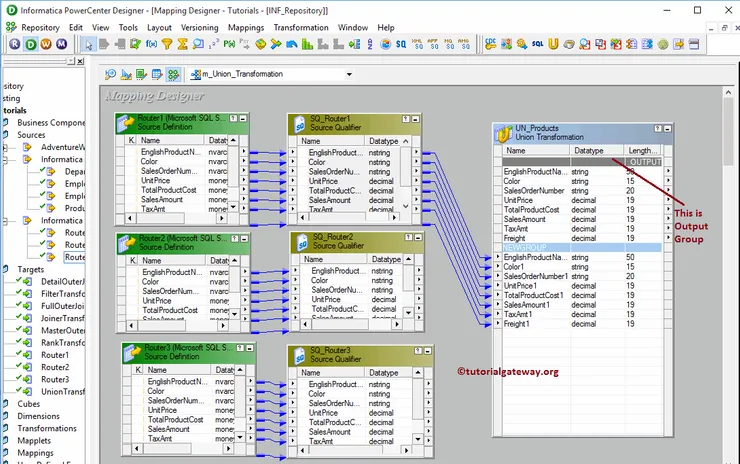Switch to Designer with the D icon
Screen dimensions: 740x464
pyautogui.click(x=31, y=44)
